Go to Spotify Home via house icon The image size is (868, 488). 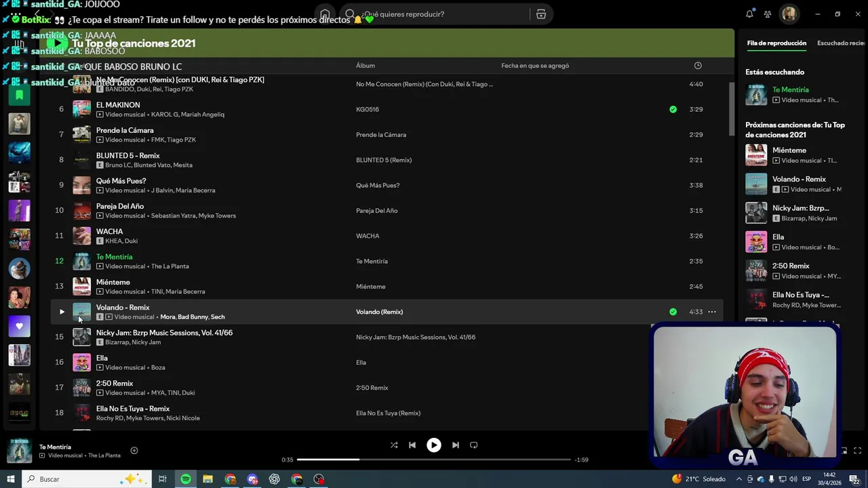[325, 14]
